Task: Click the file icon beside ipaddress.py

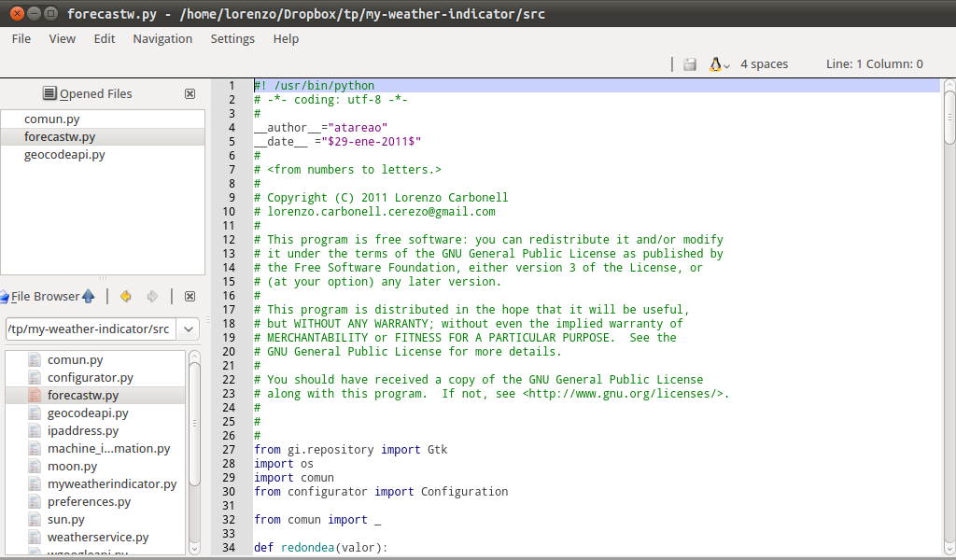Action: point(35,431)
